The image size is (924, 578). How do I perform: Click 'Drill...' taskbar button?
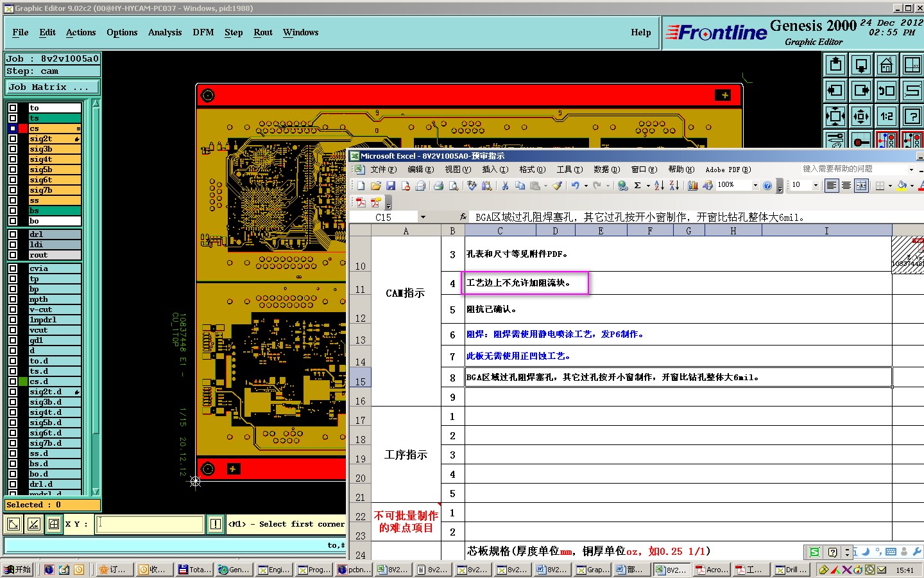click(x=791, y=570)
